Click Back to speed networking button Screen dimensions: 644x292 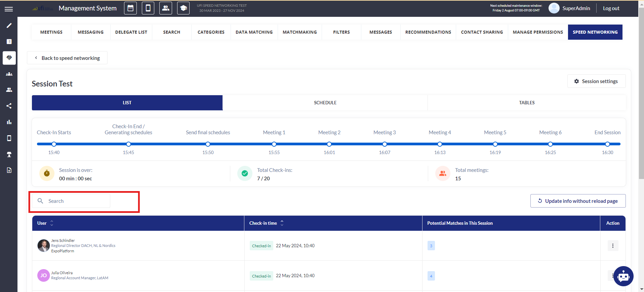click(67, 58)
